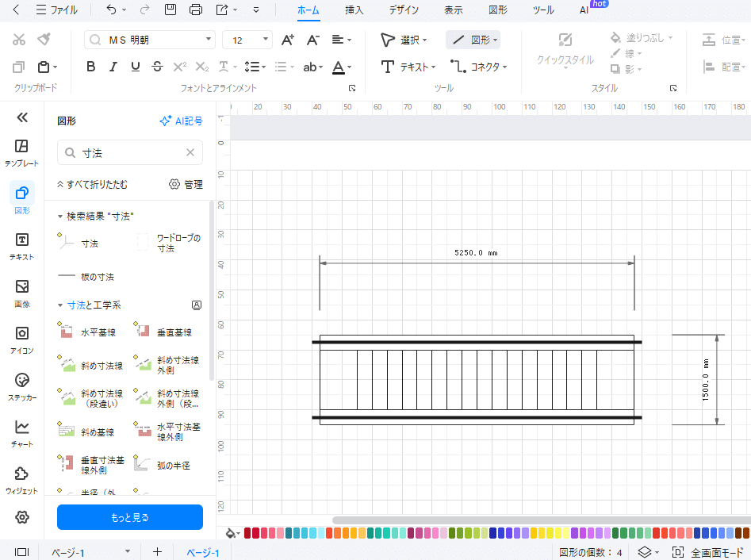Screen dimensions: 751x560
Task: Open the export/share icon
Action: coord(222,10)
